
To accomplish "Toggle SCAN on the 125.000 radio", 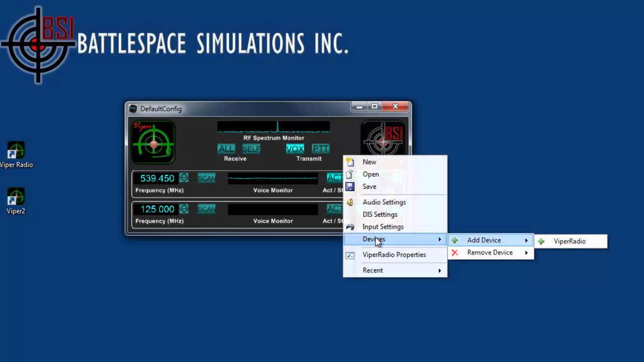I will pos(206,209).
